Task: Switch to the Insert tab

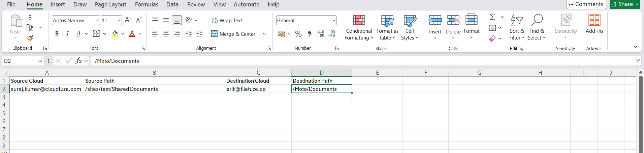Action: [x=58, y=4]
